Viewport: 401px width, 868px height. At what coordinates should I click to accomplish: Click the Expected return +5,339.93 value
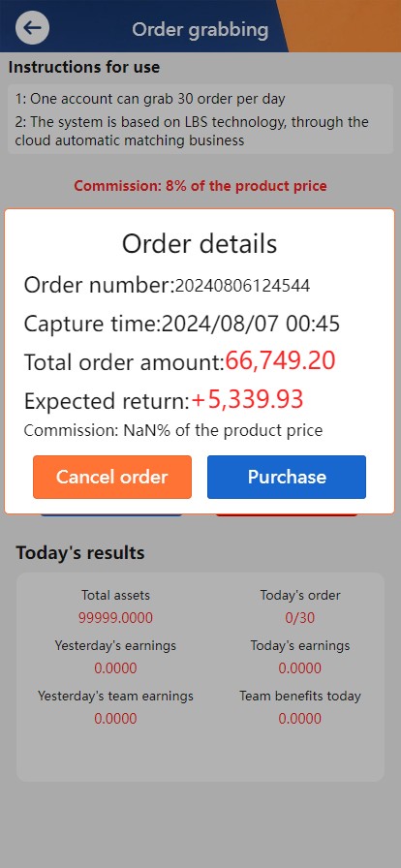(247, 399)
